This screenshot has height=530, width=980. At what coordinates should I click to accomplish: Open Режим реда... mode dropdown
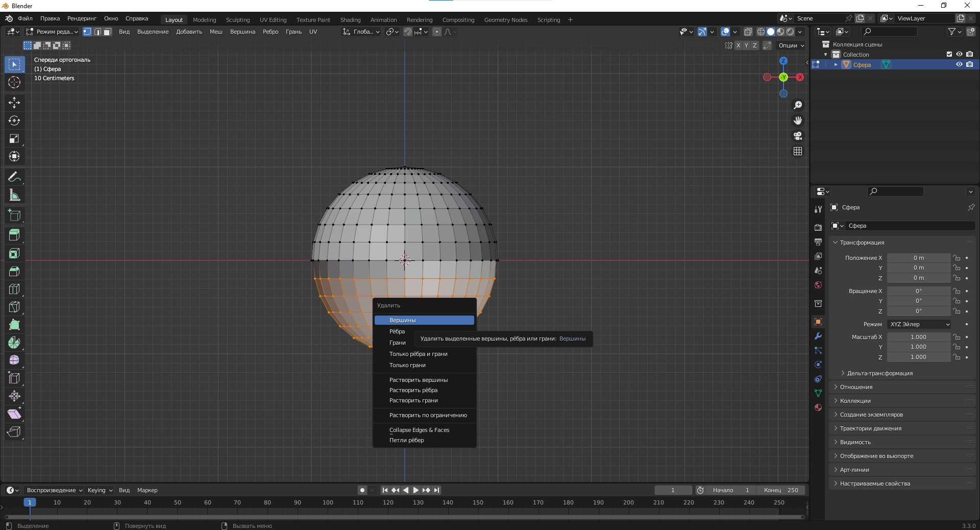coord(52,32)
